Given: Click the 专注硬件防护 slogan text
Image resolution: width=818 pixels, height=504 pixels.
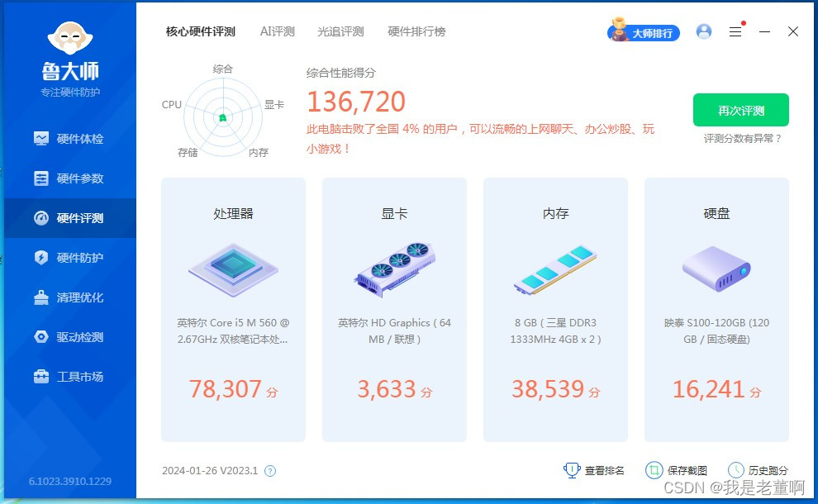Looking at the screenshot, I should pyautogui.click(x=70, y=93).
